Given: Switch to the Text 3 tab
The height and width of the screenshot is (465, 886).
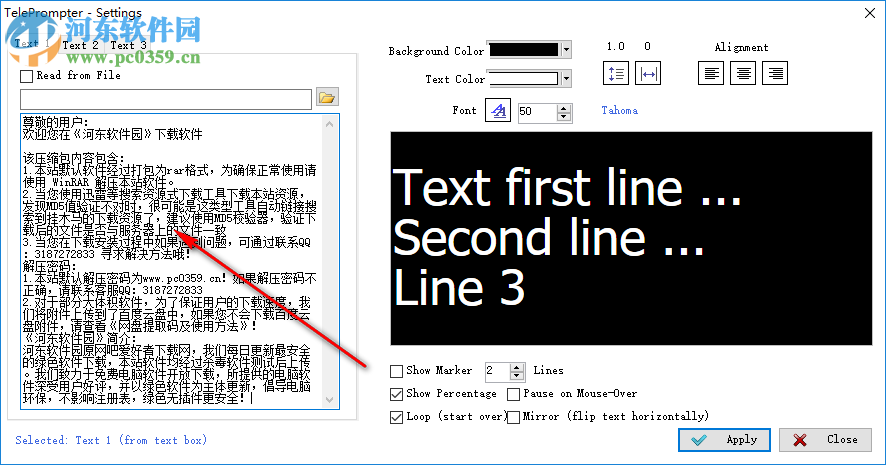Looking at the screenshot, I should pos(129,45).
